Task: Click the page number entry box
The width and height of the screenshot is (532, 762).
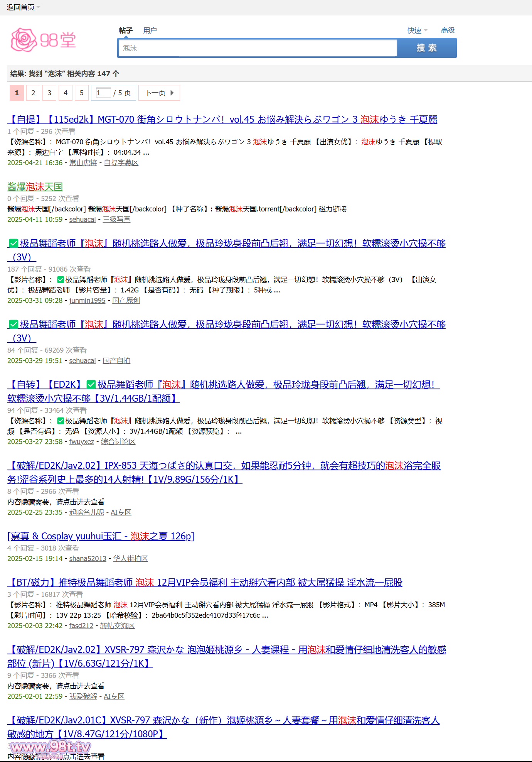Action: [x=103, y=93]
